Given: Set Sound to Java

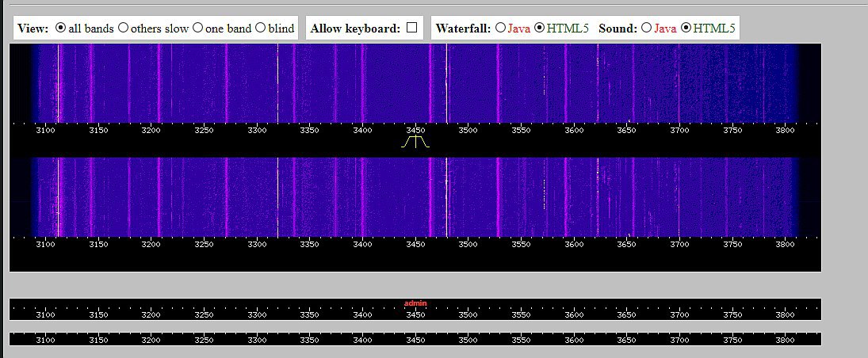Looking at the screenshot, I should (x=647, y=28).
